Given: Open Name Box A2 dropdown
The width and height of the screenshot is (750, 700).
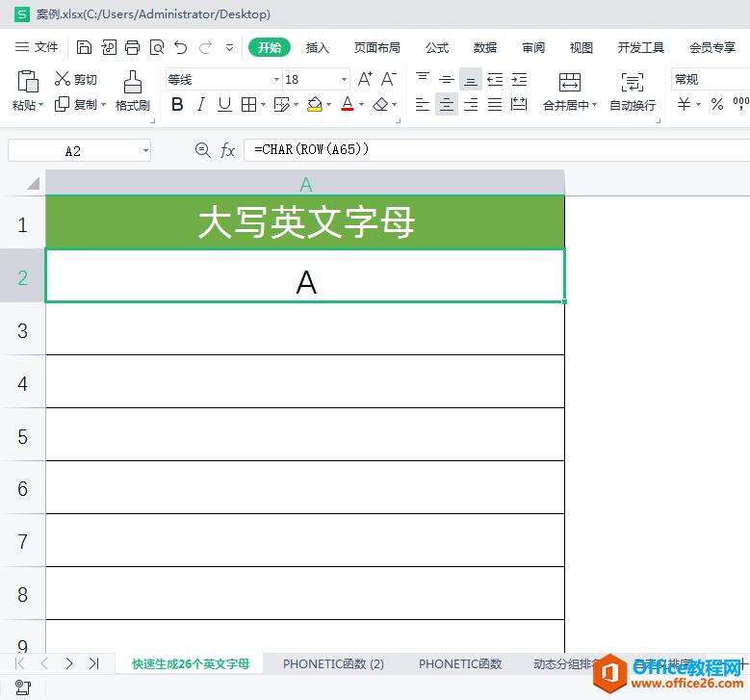Looking at the screenshot, I should tap(145, 151).
